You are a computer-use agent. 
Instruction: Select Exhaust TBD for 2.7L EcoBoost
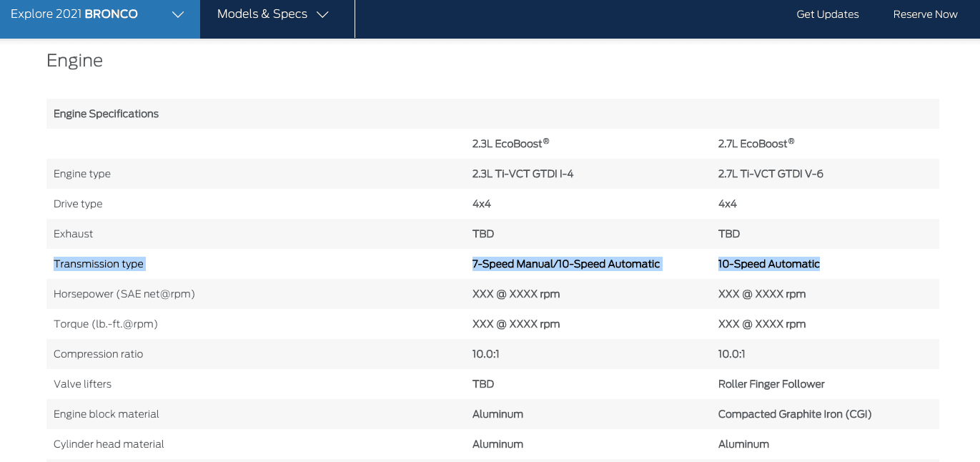click(x=729, y=234)
